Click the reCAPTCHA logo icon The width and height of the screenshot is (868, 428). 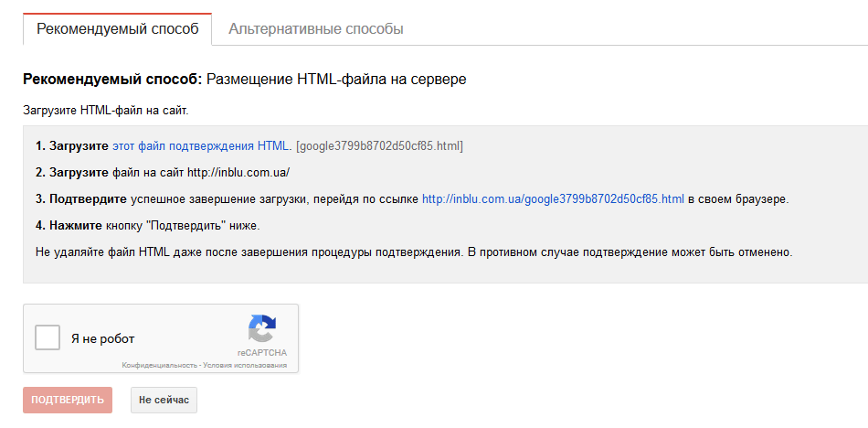click(262, 328)
